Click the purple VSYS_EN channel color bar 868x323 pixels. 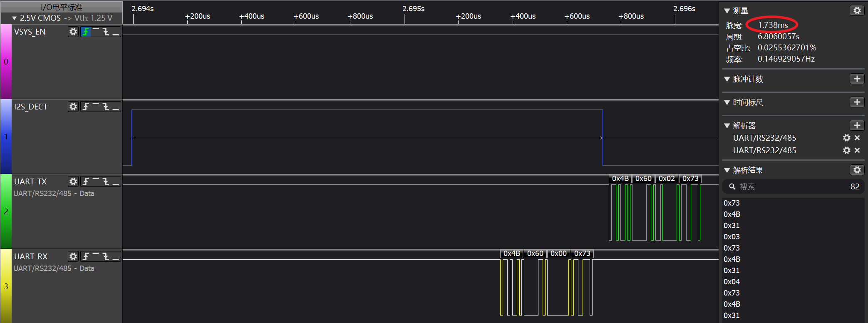[x=6, y=62]
